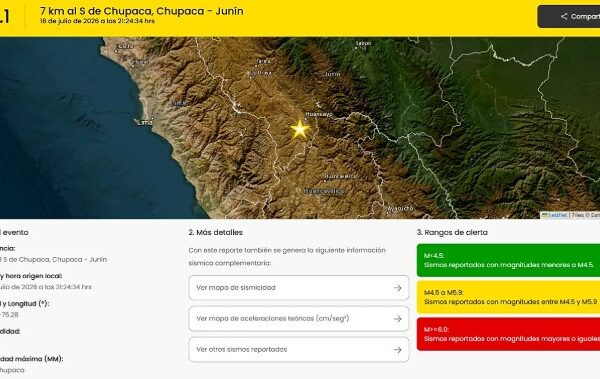Open Ver otros sismos reportados
The width and height of the screenshot is (600, 379).
299,350
